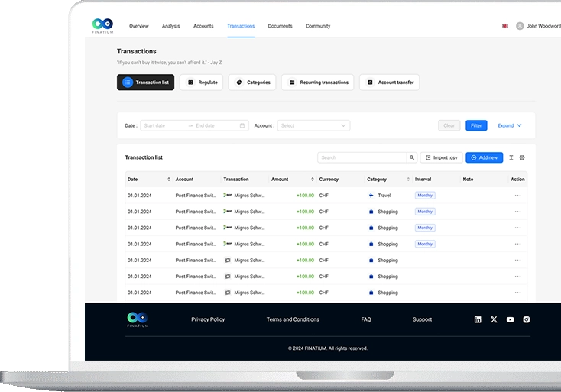The height and width of the screenshot is (392, 561).
Task: Open the Privacy Policy link
Action: [x=208, y=319]
